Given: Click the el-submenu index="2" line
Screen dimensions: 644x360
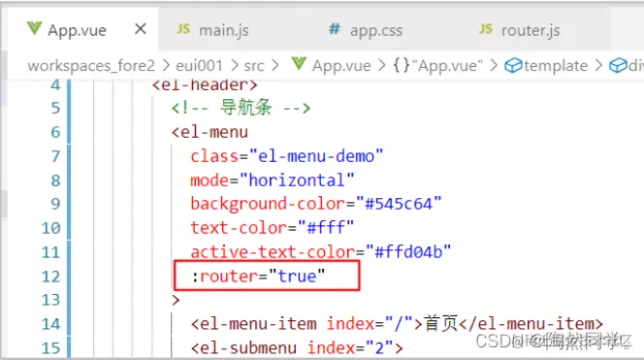Looking at the screenshot, I should [x=297, y=348].
